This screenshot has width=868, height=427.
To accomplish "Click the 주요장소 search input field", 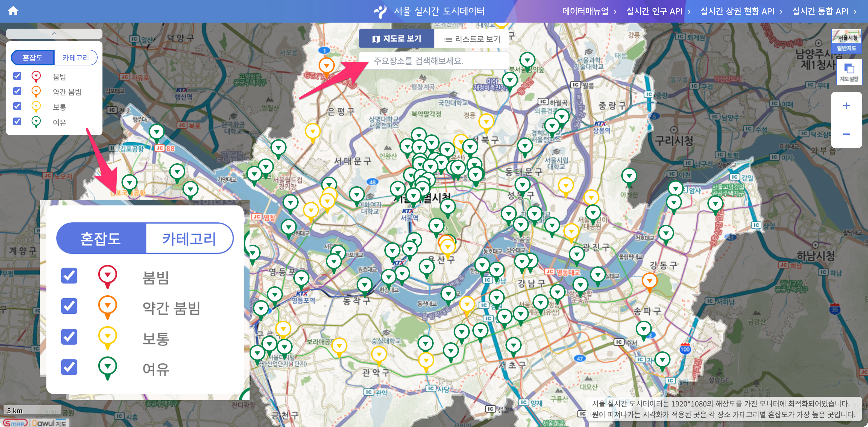I will tap(435, 61).
